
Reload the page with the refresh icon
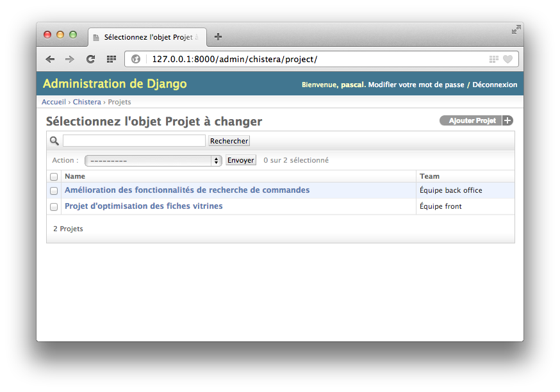coord(91,60)
